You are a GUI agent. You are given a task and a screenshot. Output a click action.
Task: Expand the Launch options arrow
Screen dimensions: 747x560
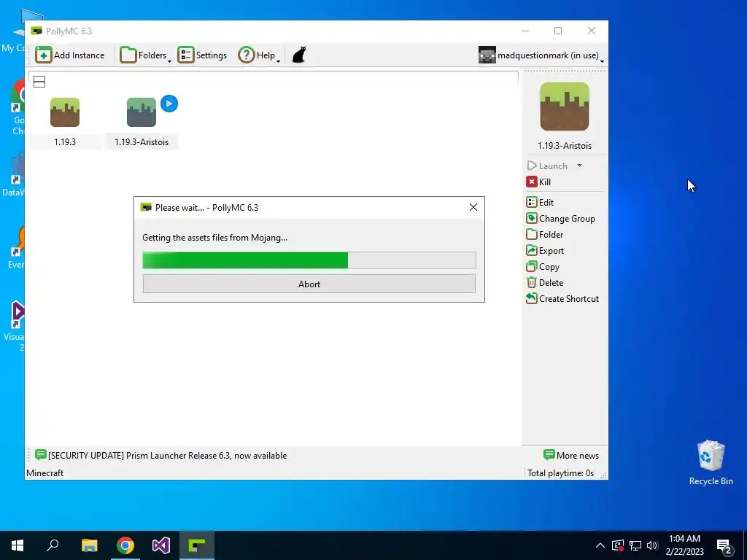click(579, 166)
